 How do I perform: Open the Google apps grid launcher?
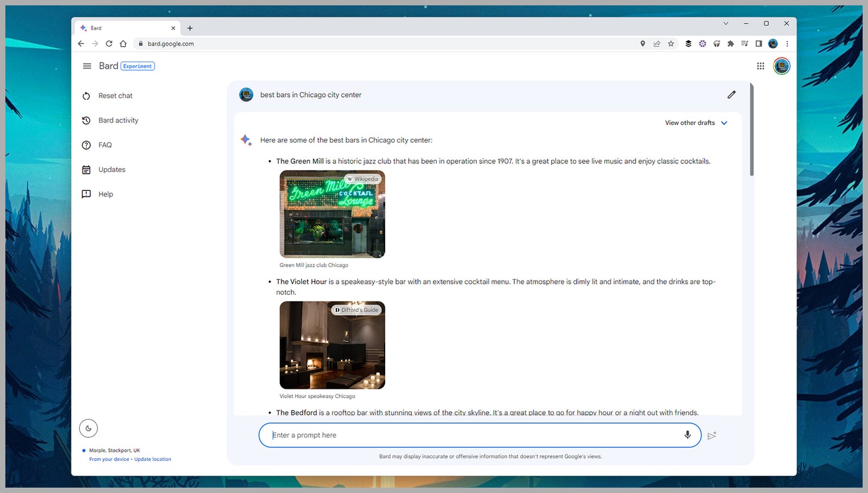(x=761, y=66)
